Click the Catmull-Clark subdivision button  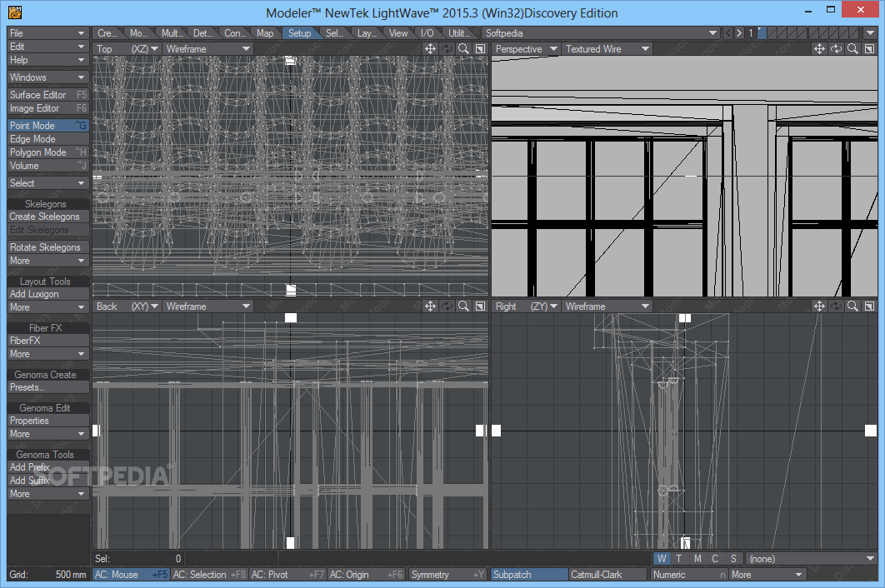pos(607,575)
